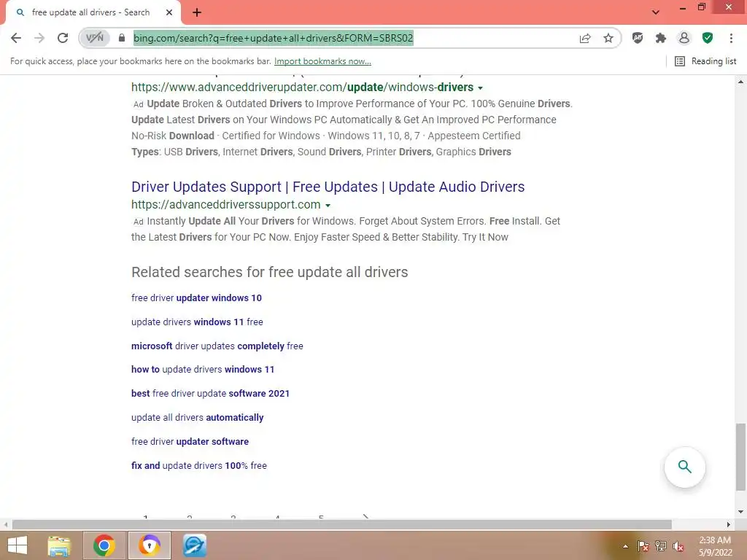Search 'best free driver update software 2021'
This screenshot has height=560, width=747.
point(210,393)
